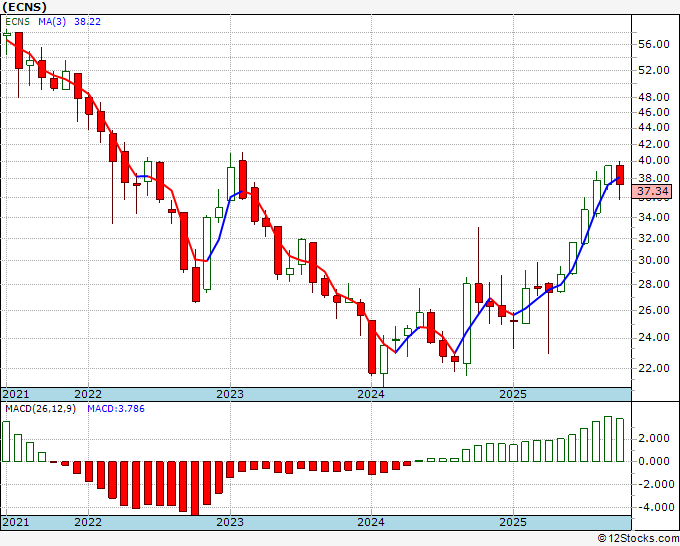Click the 24.00 price axis label

pos(654,337)
